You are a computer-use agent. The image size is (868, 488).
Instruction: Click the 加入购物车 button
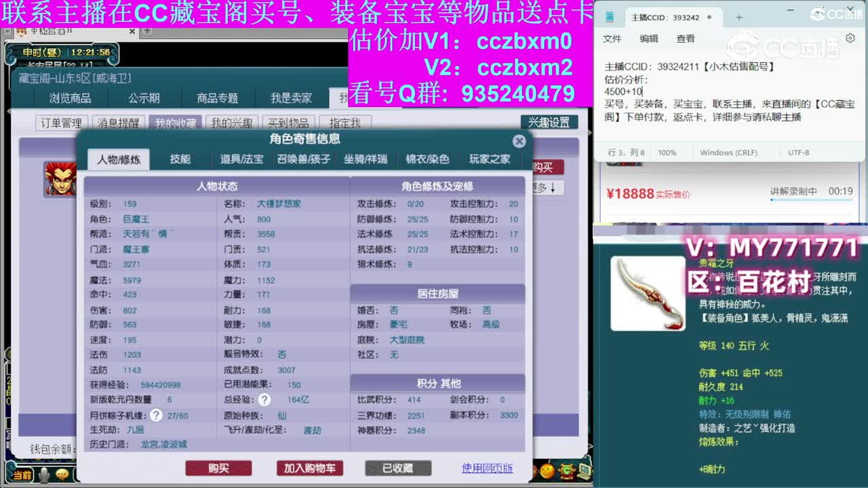[x=309, y=468]
